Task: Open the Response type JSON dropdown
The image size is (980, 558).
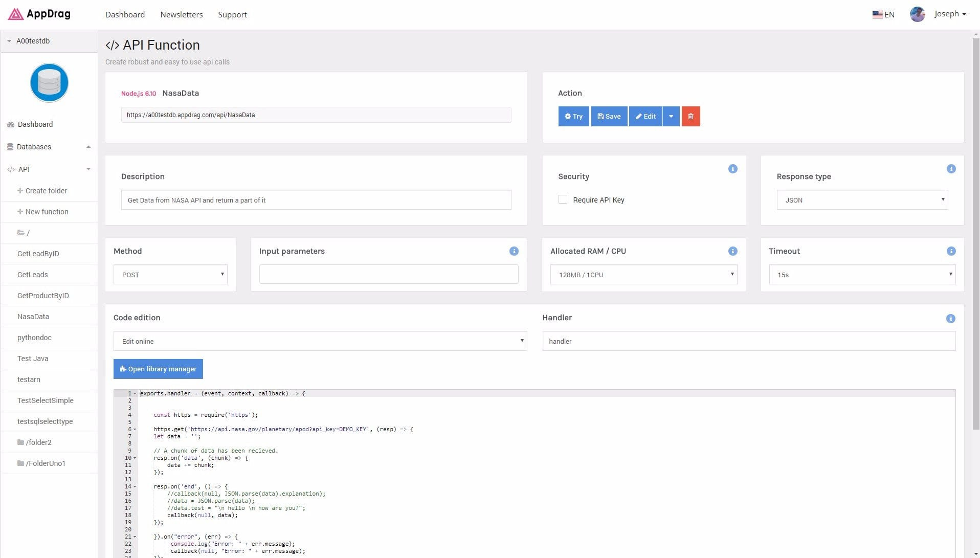Action: click(862, 200)
